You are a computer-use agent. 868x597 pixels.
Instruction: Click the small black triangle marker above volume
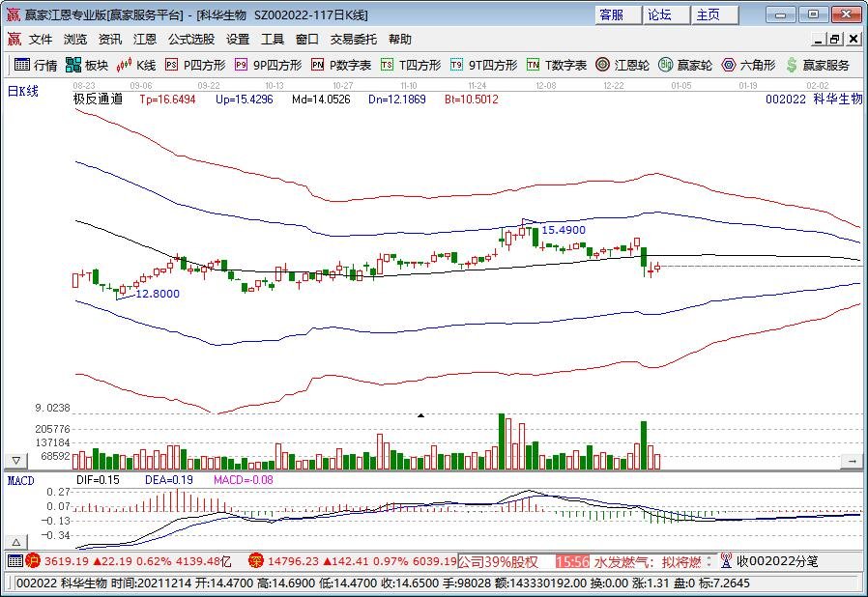point(420,415)
